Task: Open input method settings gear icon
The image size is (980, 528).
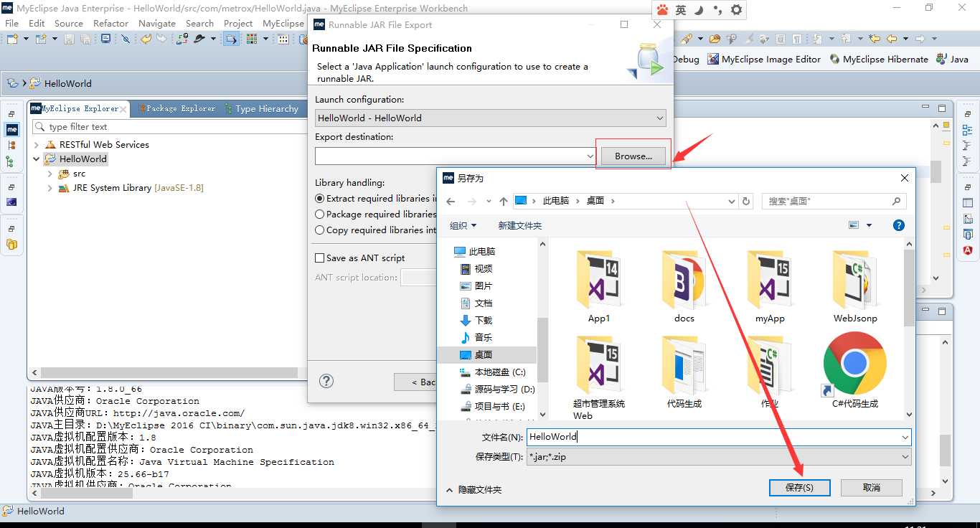Action: tap(736, 10)
